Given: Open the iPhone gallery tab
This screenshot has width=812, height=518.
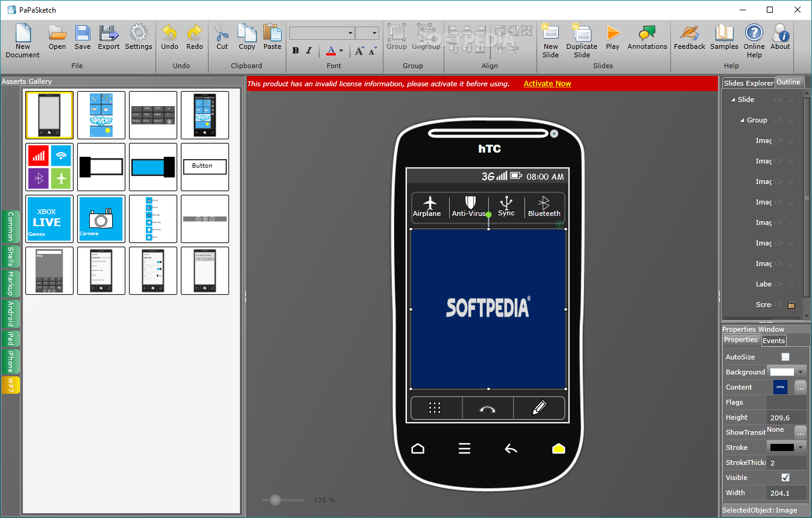Looking at the screenshot, I should pyautogui.click(x=10, y=362).
